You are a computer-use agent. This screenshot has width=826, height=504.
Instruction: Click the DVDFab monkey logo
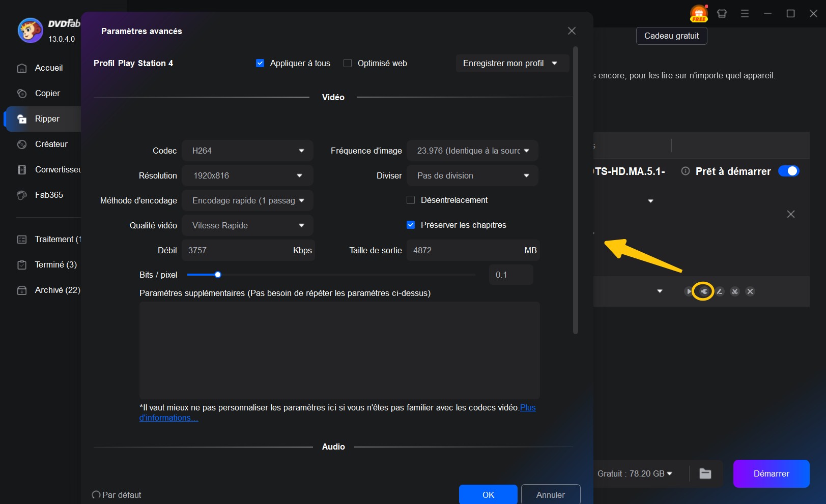[x=30, y=31]
